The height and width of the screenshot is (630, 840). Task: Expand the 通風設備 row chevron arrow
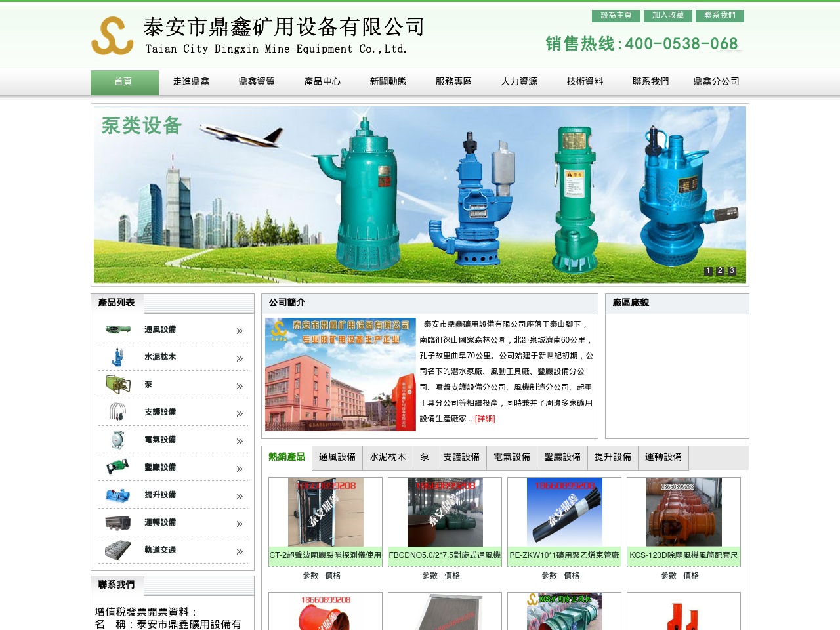(240, 331)
